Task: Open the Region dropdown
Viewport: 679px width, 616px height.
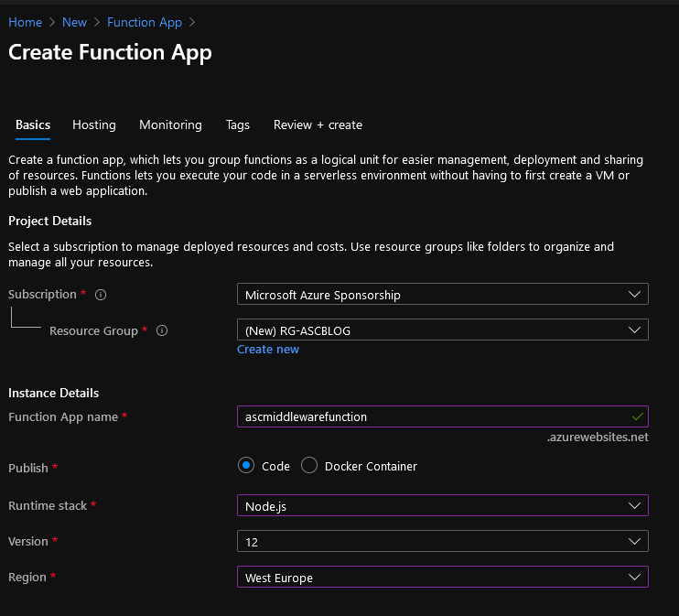Action: pos(442,578)
